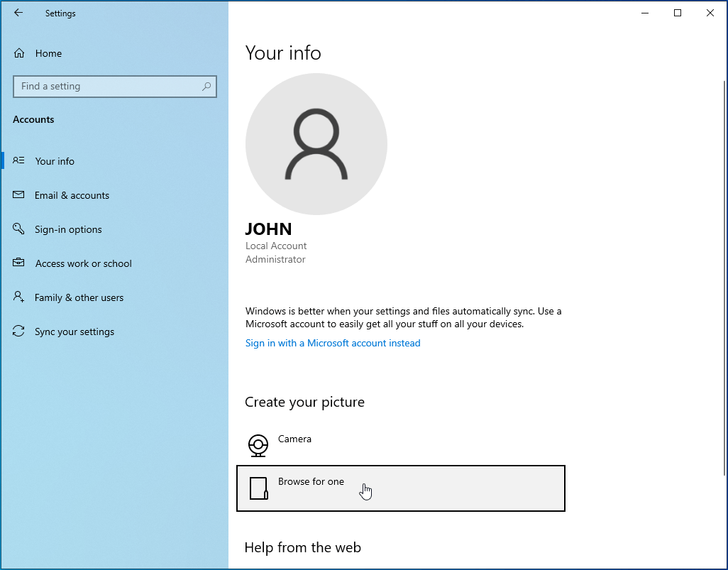Select Family & other users

coord(79,297)
